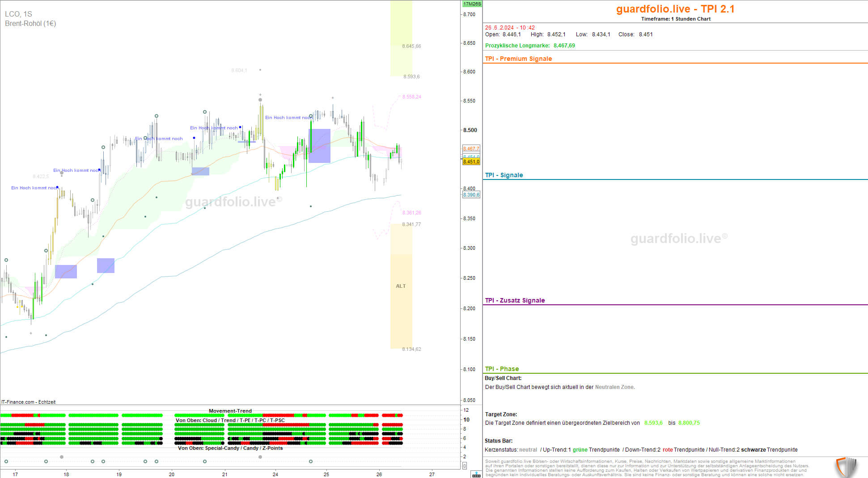Click the 8.422,5 marker label

(41, 176)
